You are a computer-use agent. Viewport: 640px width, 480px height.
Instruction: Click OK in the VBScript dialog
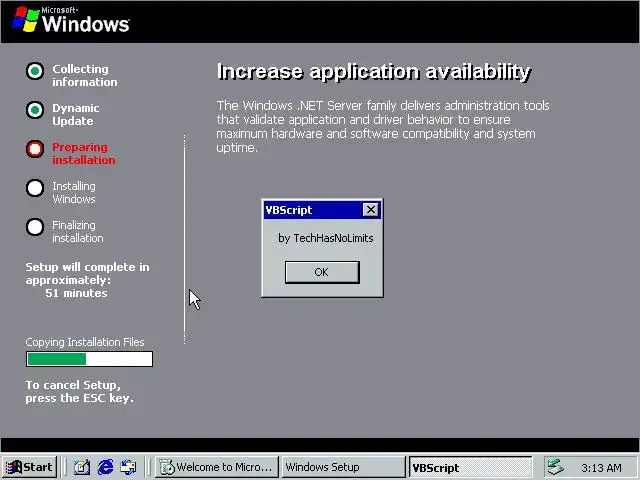pyautogui.click(x=322, y=272)
